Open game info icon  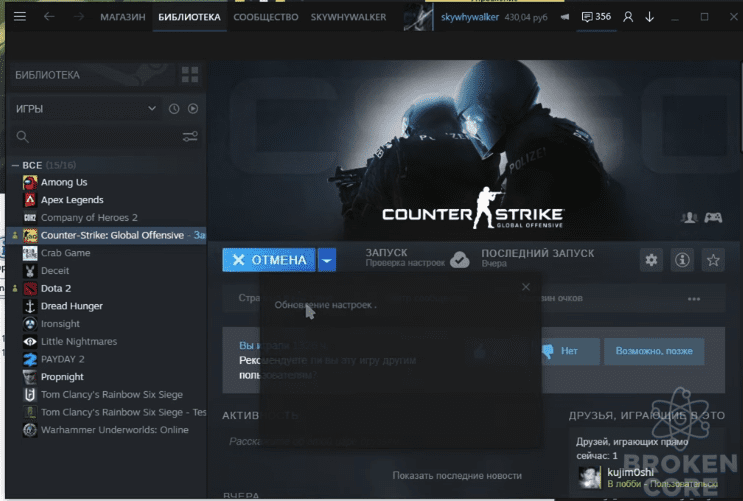[682, 260]
